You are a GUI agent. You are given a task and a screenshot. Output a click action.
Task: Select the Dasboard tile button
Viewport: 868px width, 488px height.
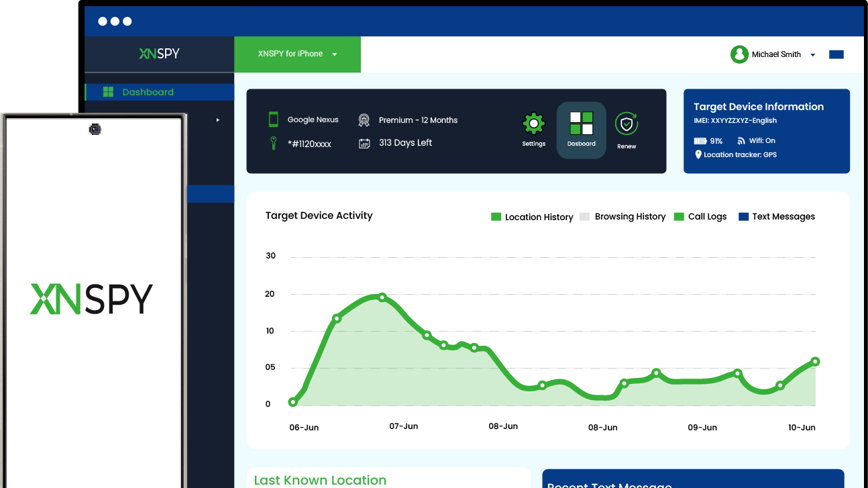pyautogui.click(x=582, y=130)
